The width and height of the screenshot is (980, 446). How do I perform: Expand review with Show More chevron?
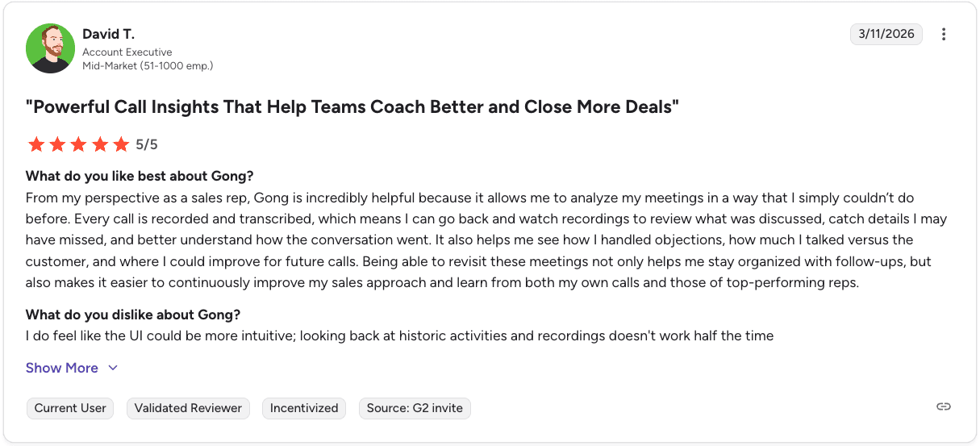[113, 369]
